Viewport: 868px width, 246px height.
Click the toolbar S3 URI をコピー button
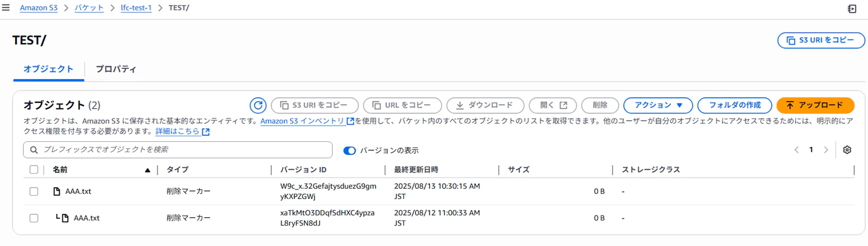coord(314,105)
